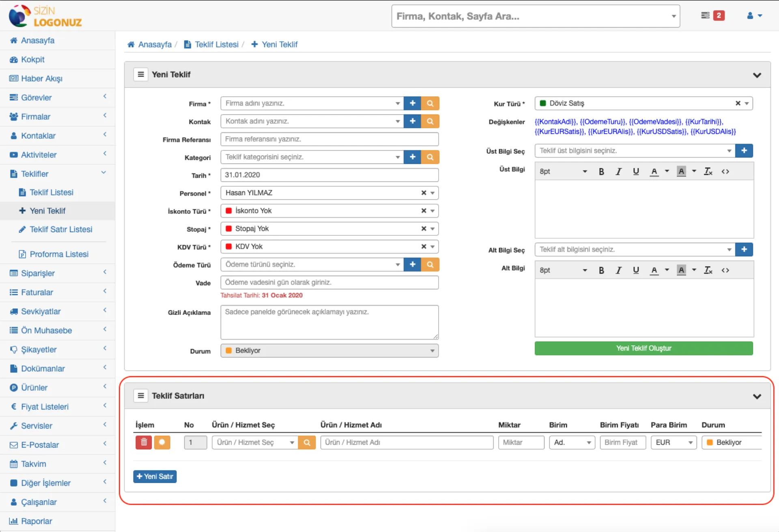Open Teklif Satırları panel hamburger menu
This screenshot has width=779, height=532.
click(141, 396)
